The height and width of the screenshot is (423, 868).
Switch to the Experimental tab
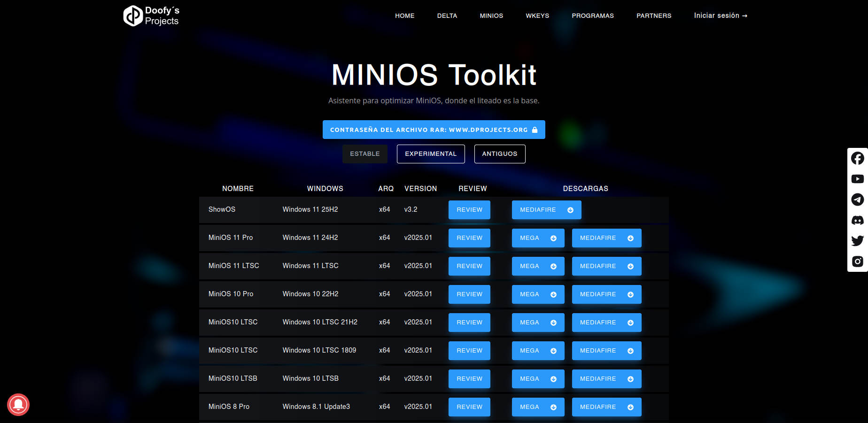click(x=431, y=154)
